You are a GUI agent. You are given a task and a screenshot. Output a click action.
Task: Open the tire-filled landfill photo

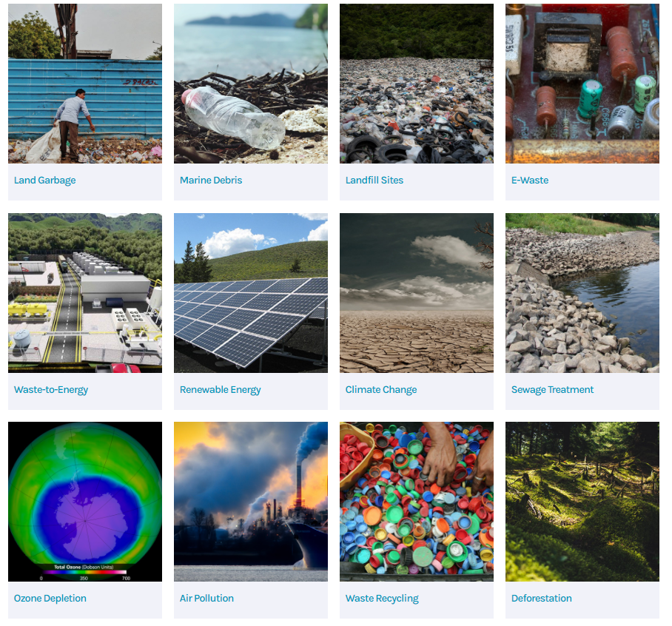(417, 84)
